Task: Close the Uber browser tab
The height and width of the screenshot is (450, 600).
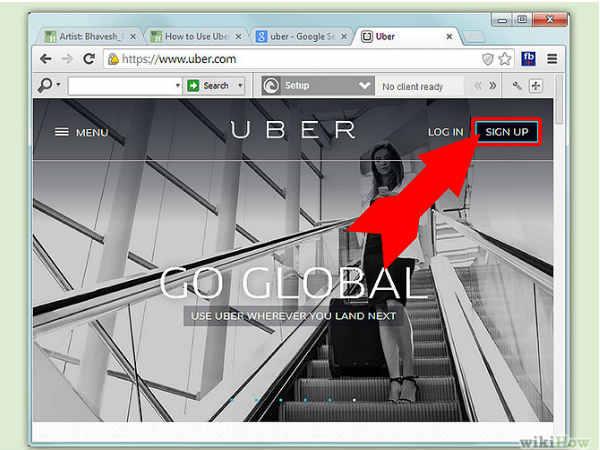Action: 450,36
